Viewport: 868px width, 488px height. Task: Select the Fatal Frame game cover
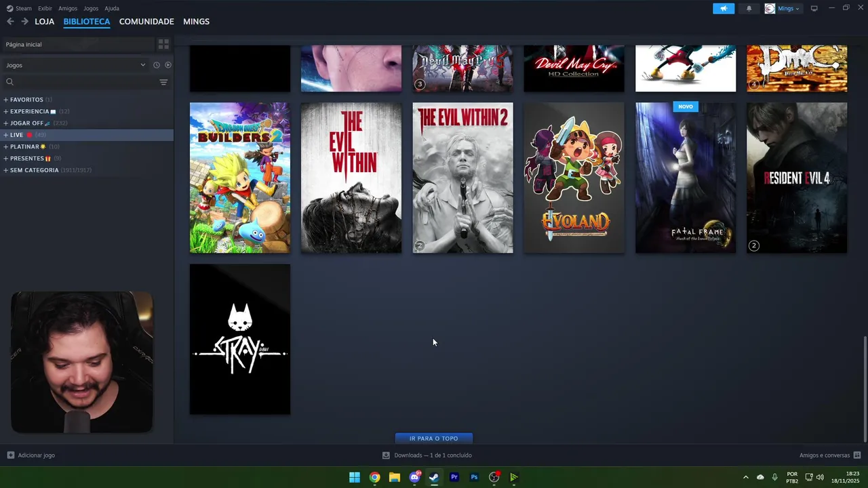click(686, 178)
